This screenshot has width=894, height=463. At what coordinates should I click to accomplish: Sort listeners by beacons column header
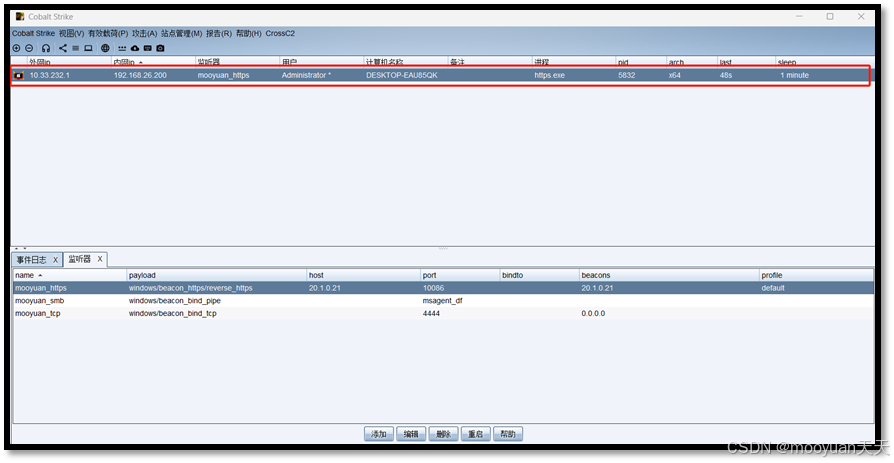[x=669, y=275]
